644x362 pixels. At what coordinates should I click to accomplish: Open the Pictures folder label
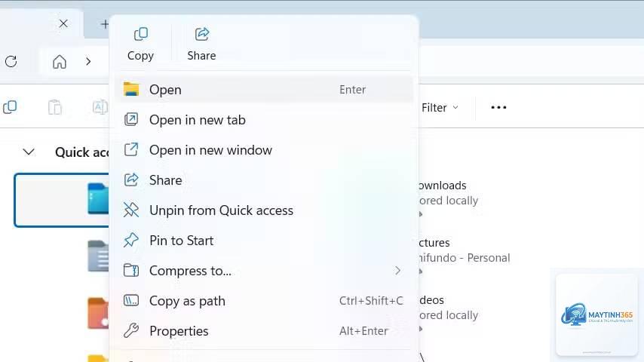434,243
